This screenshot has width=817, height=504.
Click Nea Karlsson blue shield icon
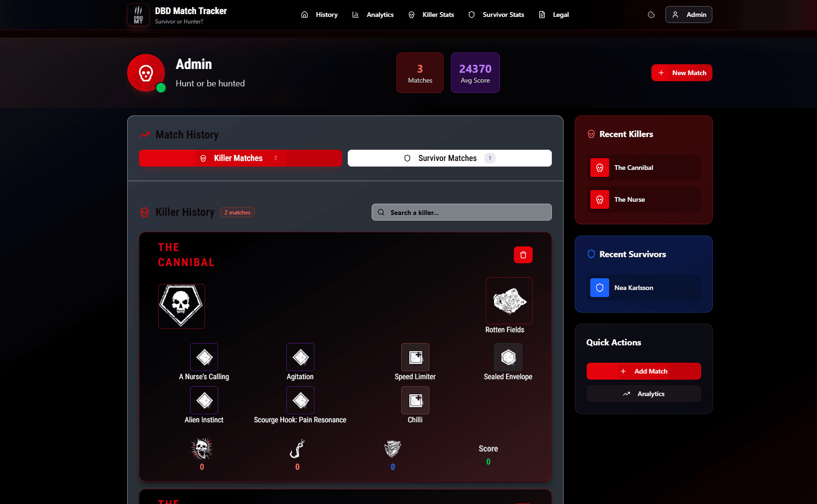(600, 288)
